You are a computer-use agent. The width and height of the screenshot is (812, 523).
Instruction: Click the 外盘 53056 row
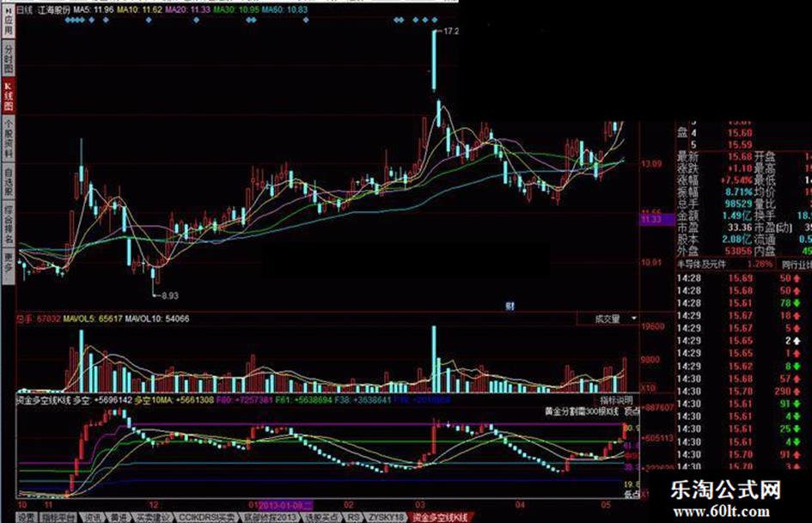(x=715, y=251)
